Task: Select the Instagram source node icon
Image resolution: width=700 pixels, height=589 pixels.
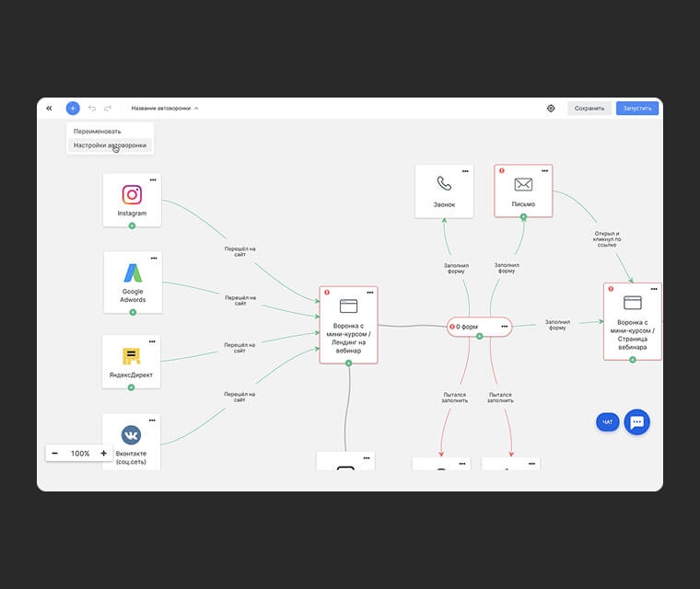Action: [x=132, y=194]
